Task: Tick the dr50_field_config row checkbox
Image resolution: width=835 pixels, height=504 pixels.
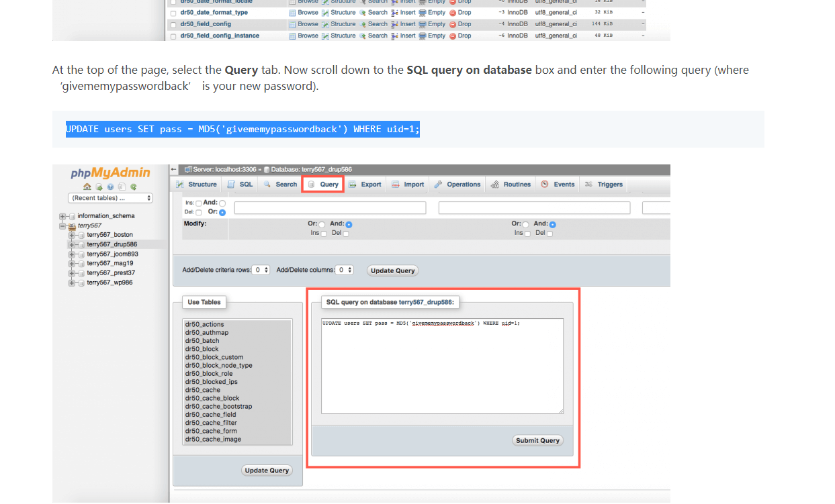Action: (173, 25)
